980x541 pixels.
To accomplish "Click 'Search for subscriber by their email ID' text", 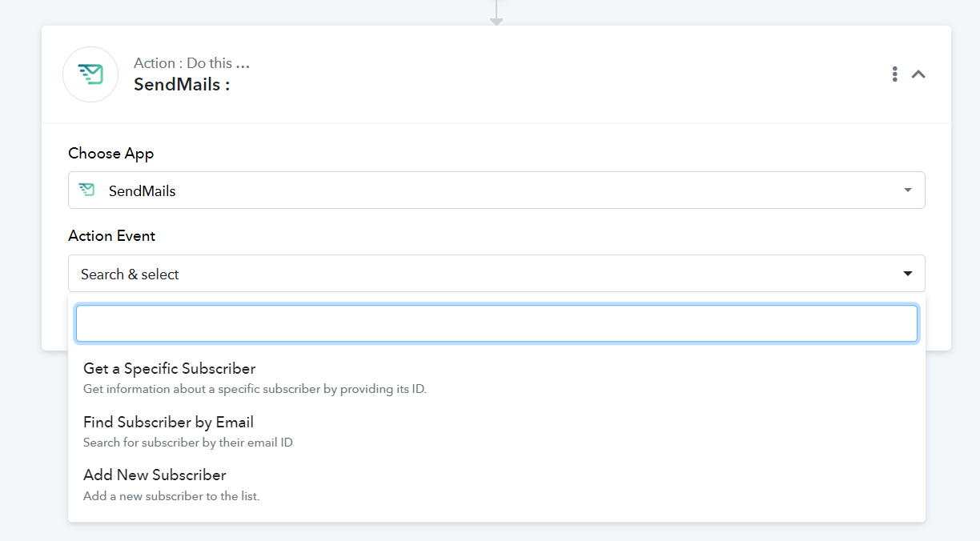I will pyautogui.click(x=188, y=443).
